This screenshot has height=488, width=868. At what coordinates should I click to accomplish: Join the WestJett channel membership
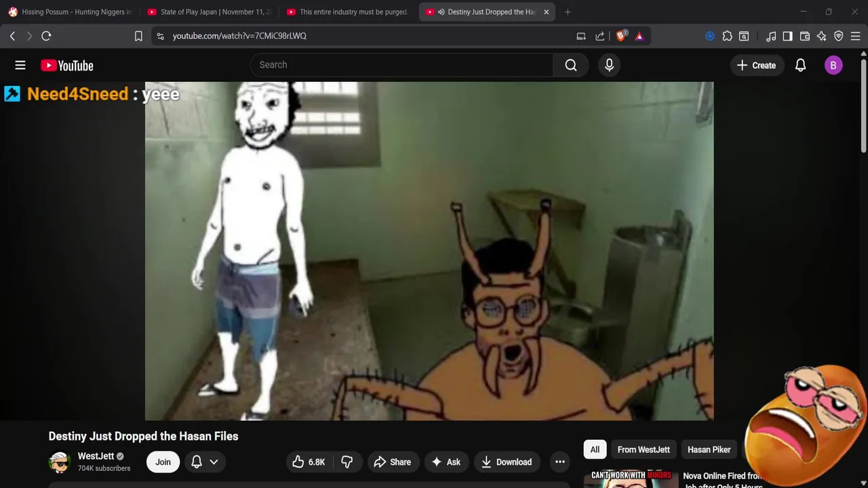163,462
